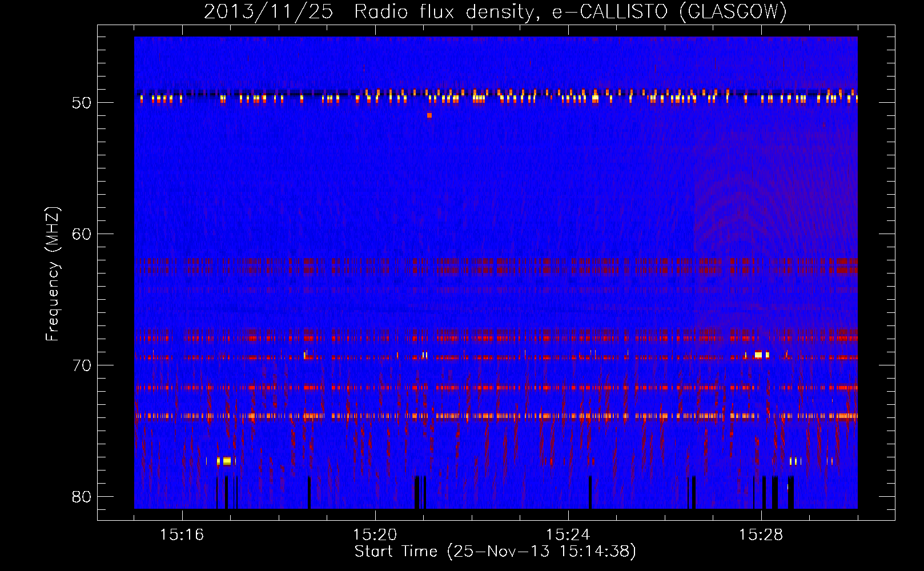924x571 pixels.
Task: Click the 'Frequency (MHZ)' axis label
Action: pos(53,274)
